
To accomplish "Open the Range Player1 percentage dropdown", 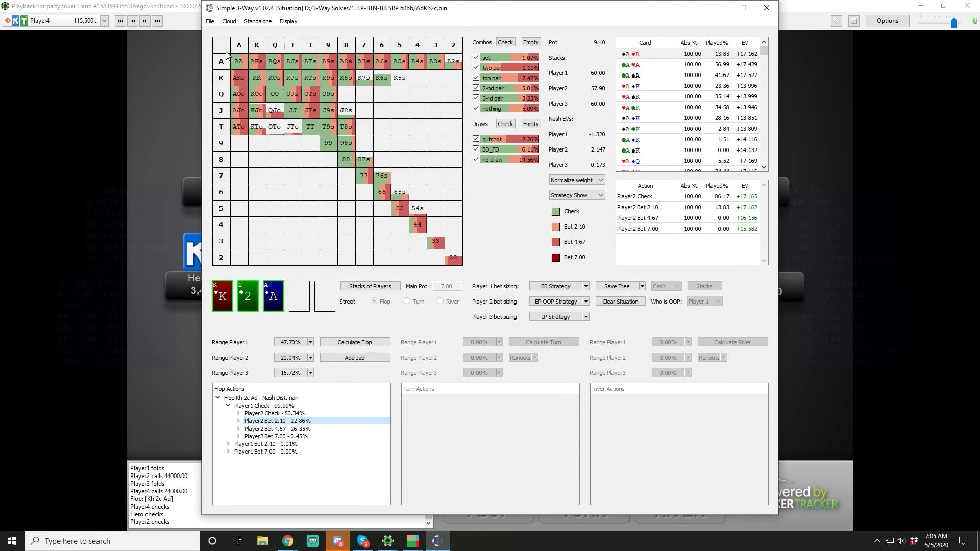I will (x=310, y=342).
